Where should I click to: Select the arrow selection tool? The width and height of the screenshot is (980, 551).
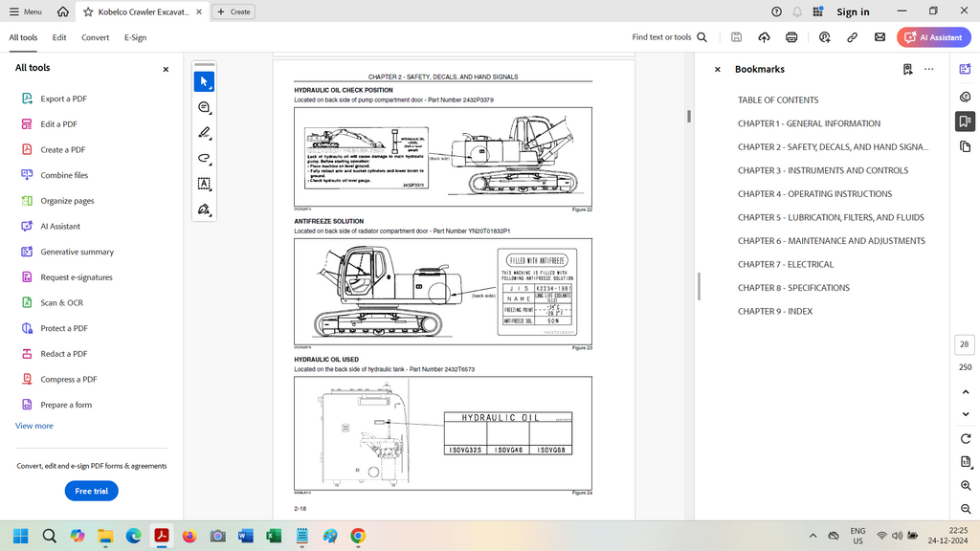click(x=204, y=82)
